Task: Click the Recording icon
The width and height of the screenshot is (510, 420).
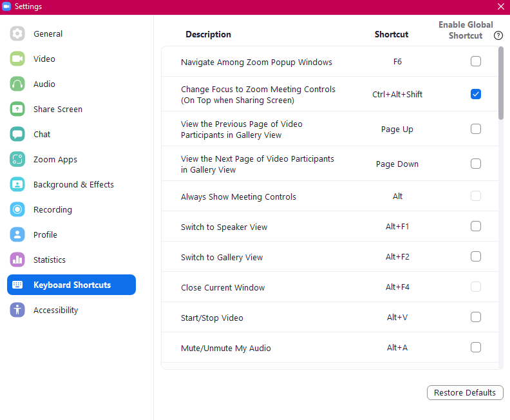Action: tap(17, 209)
